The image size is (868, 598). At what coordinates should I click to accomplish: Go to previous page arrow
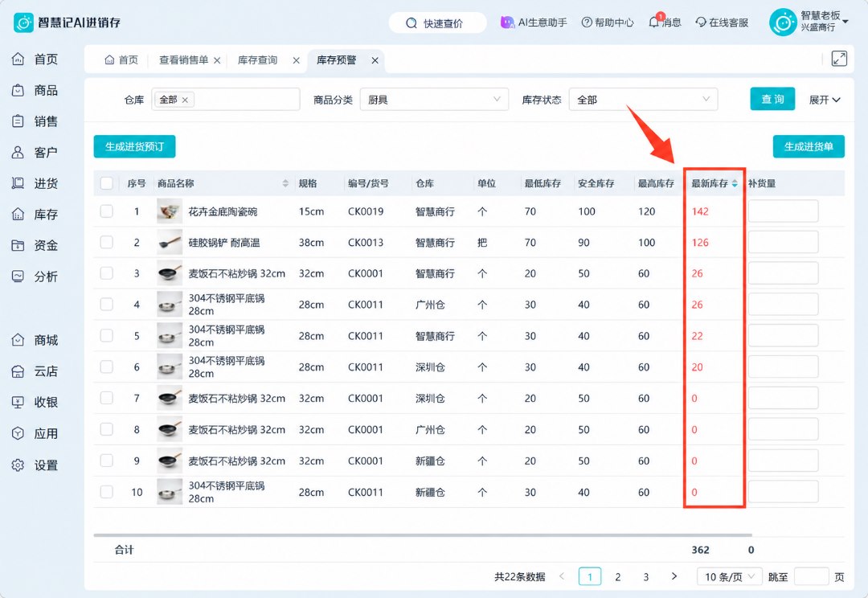pos(561,576)
